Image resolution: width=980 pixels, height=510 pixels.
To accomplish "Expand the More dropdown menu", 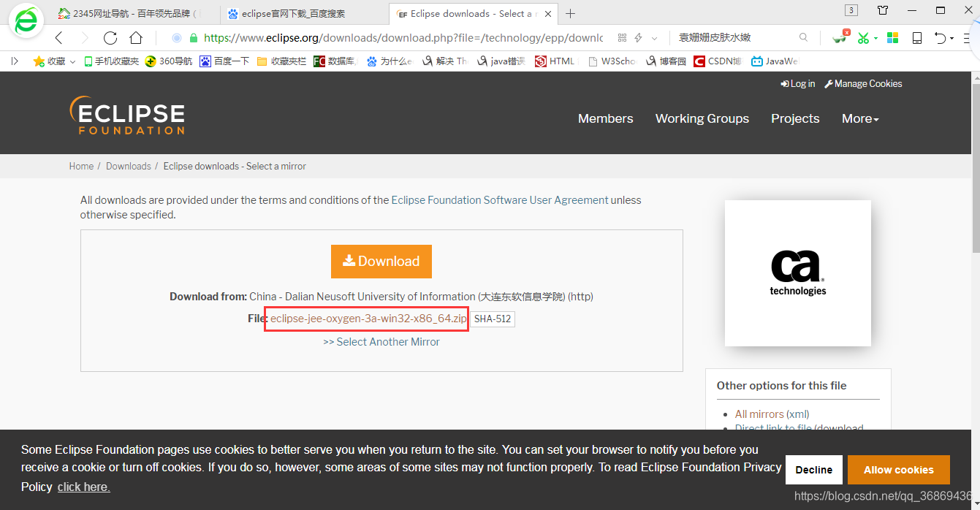I will [860, 118].
